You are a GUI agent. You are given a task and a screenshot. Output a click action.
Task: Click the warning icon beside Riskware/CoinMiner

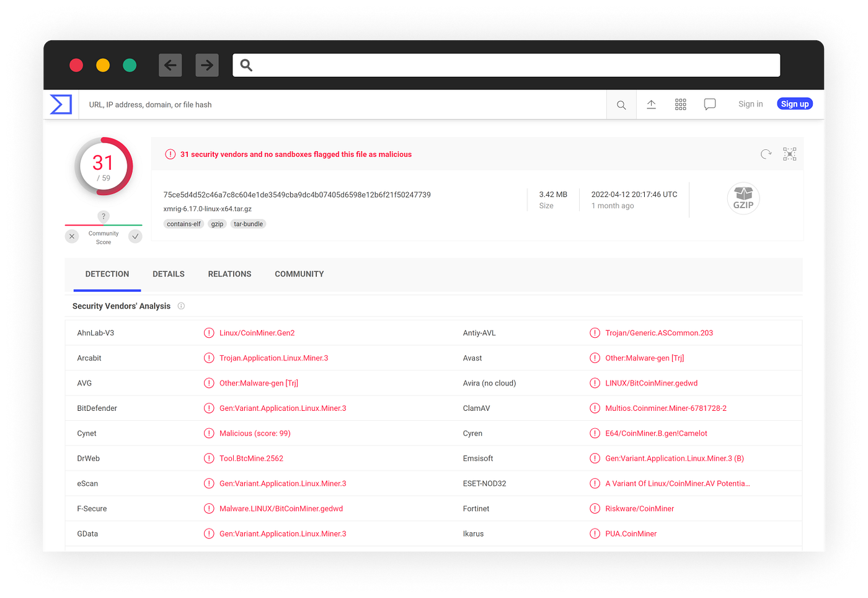tap(595, 509)
